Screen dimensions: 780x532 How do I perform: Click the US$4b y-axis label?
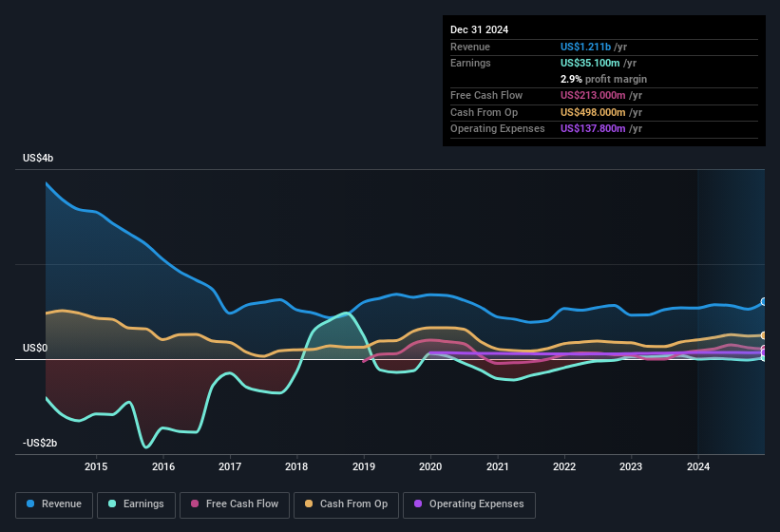(x=38, y=158)
